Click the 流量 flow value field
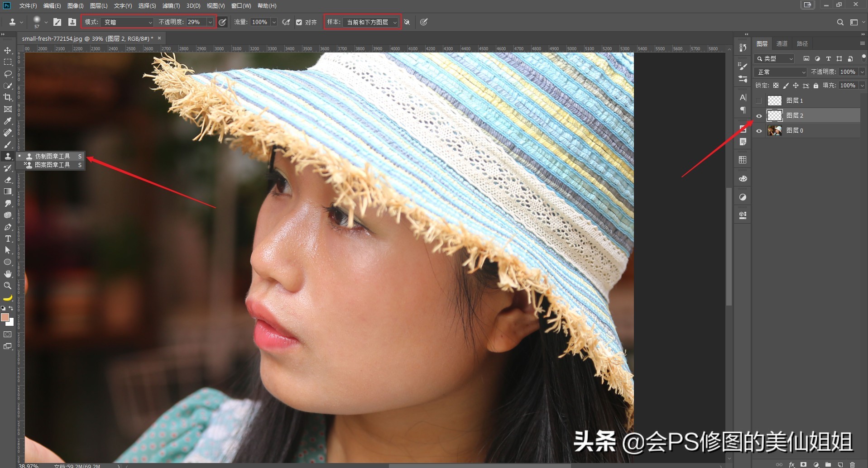This screenshot has height=468, width=868. click(x=260, y=22)
